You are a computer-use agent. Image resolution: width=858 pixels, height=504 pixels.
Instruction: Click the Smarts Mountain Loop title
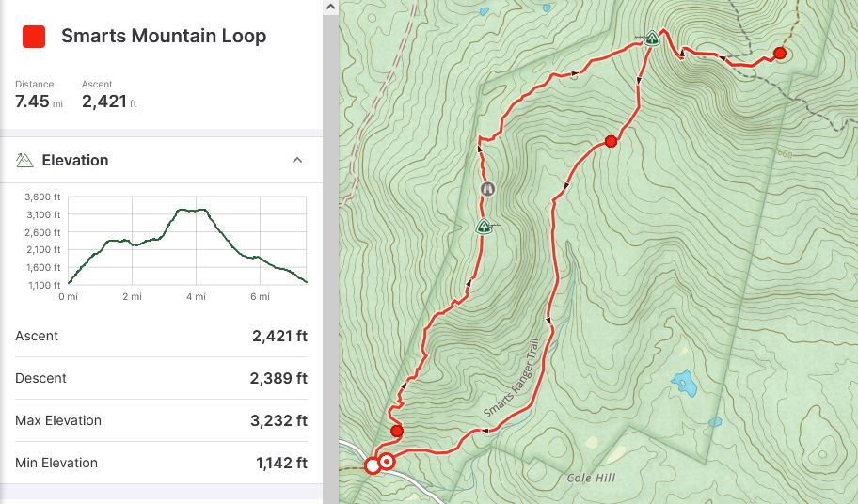pyautogui.click(x=164, y=36)
